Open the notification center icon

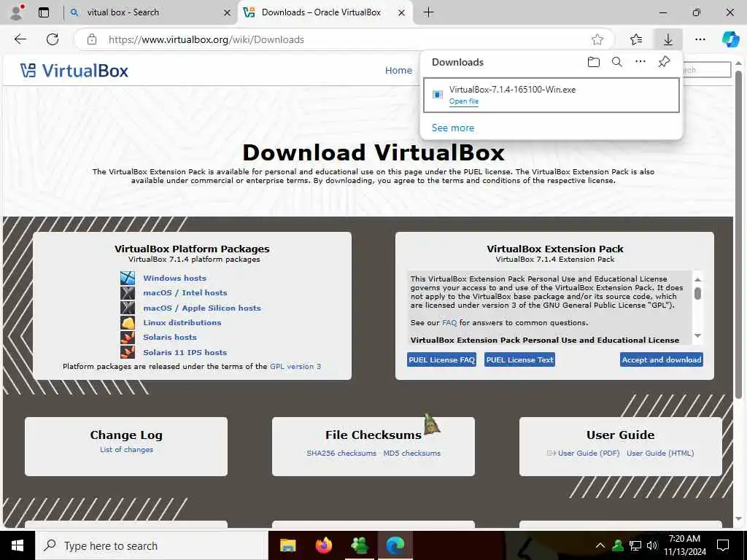(723, 545)
